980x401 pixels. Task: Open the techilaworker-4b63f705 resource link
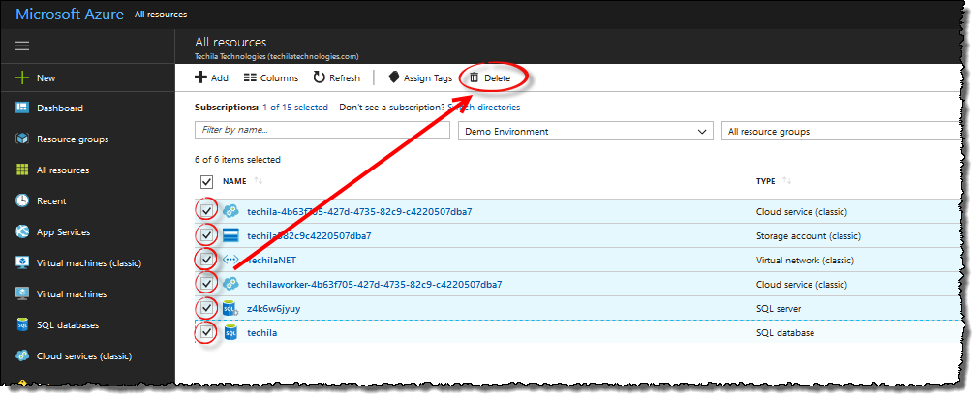[375, 284]
